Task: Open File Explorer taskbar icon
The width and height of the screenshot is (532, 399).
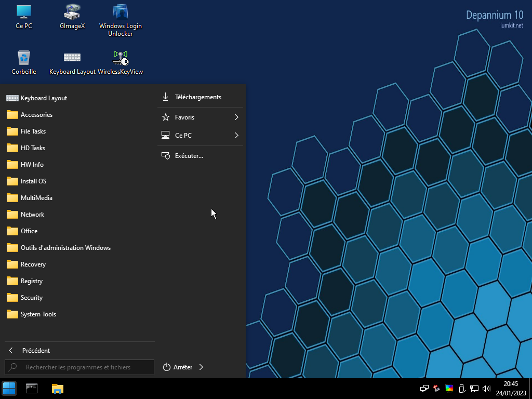Action: coord(57,389)
